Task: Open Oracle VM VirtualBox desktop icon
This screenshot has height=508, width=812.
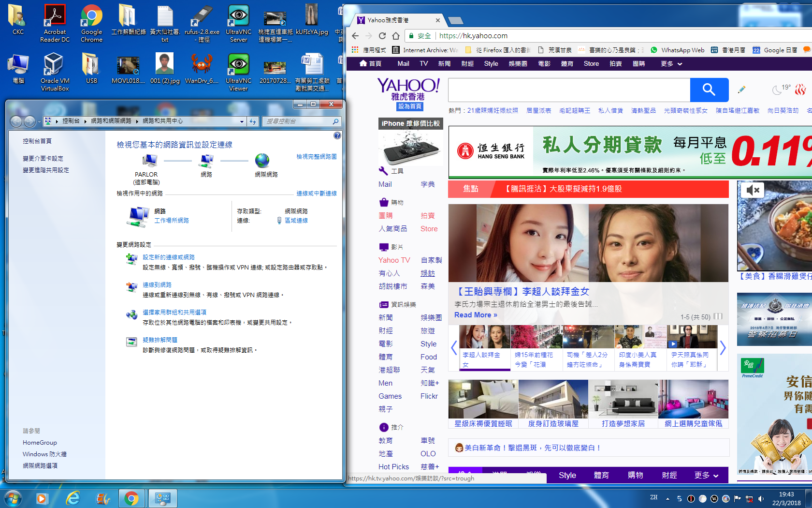Action: point(55,72)
